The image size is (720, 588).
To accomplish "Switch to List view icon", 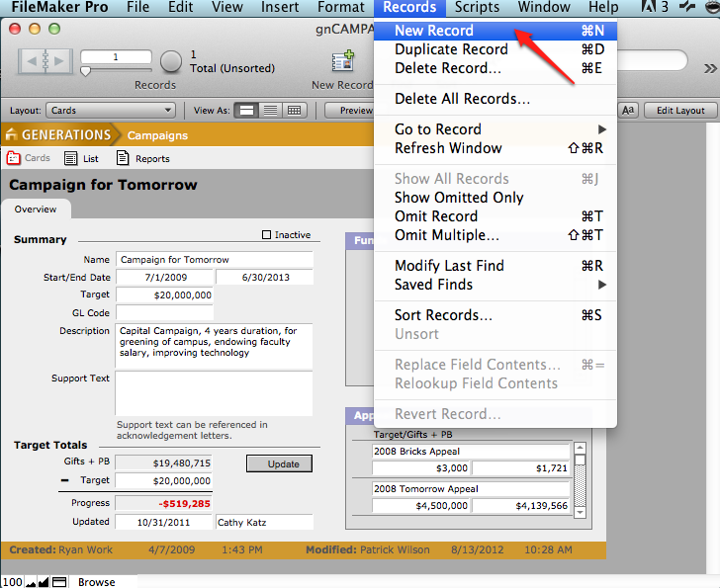I will point(71,158).
